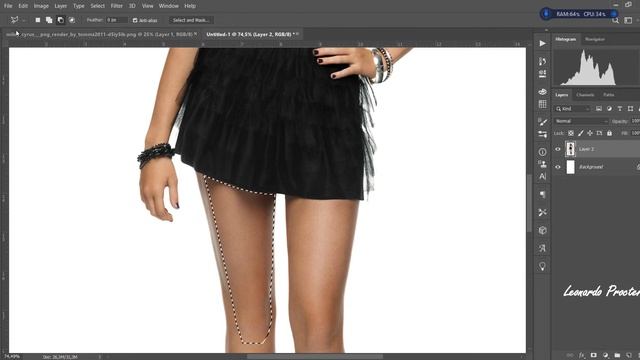Open the Adjustments sliders panel icon
Image resolution: width=640 pixels, height=360 pixels.
(x=542, y=134)
